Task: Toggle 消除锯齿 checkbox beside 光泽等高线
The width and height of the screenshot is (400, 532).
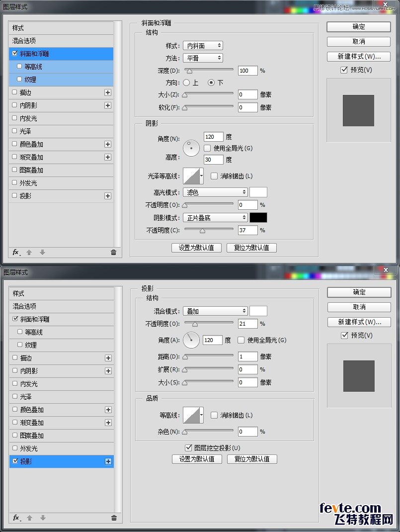Action: (214, 176)
